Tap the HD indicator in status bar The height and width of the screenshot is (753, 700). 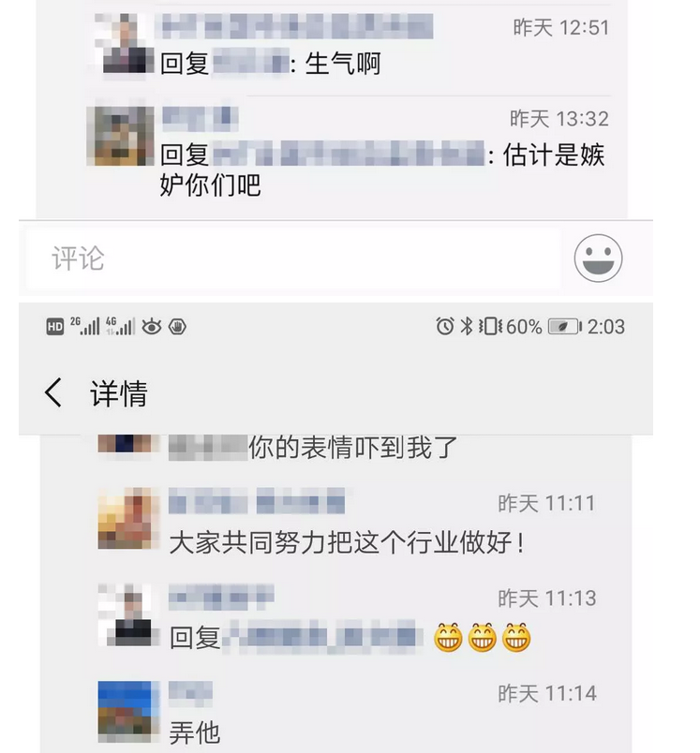pyautogui.click(x=54, y=327)
